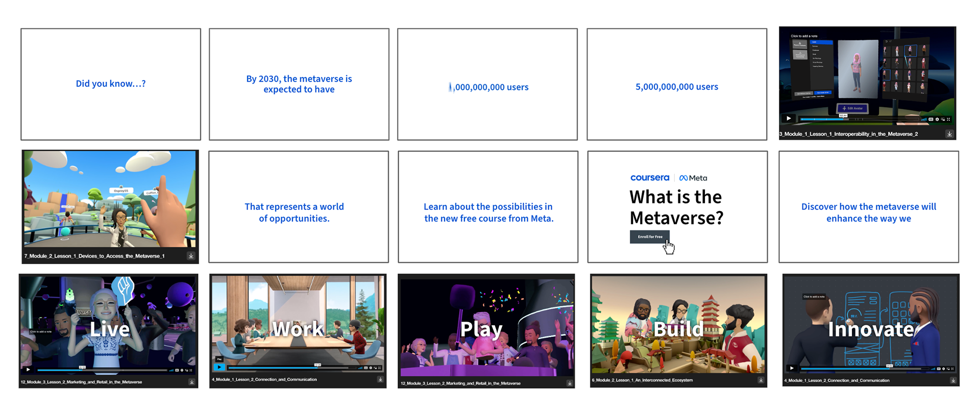Image resolution: width=980 pixels, height=416 pixels.
Task: Enter fullscreen on the Work video
Action: pos(379,368)
